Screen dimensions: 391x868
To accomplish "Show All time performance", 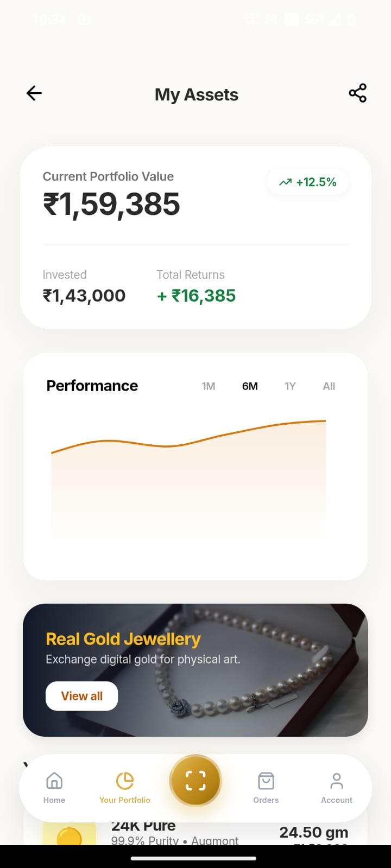I will click(x=329, y=386).
